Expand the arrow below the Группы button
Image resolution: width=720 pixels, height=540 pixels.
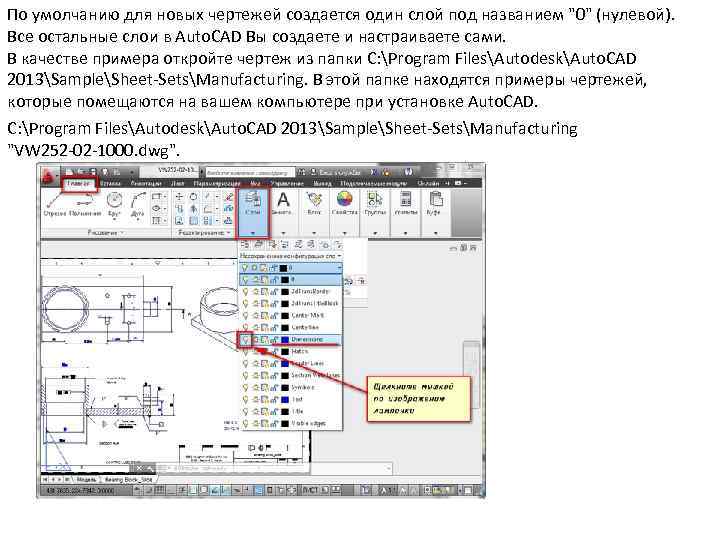click(x=375, y=233)
